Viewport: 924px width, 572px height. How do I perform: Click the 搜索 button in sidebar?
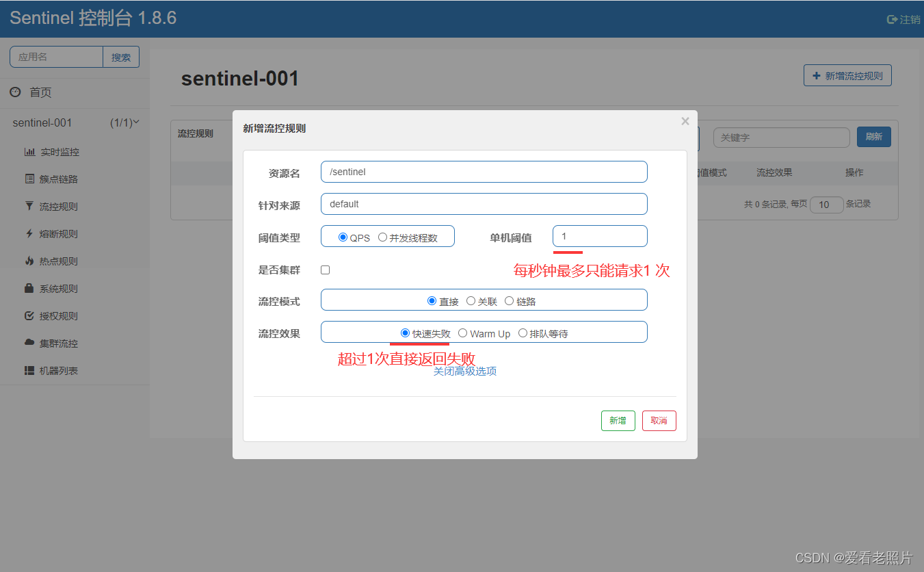(x=121, y=57)
